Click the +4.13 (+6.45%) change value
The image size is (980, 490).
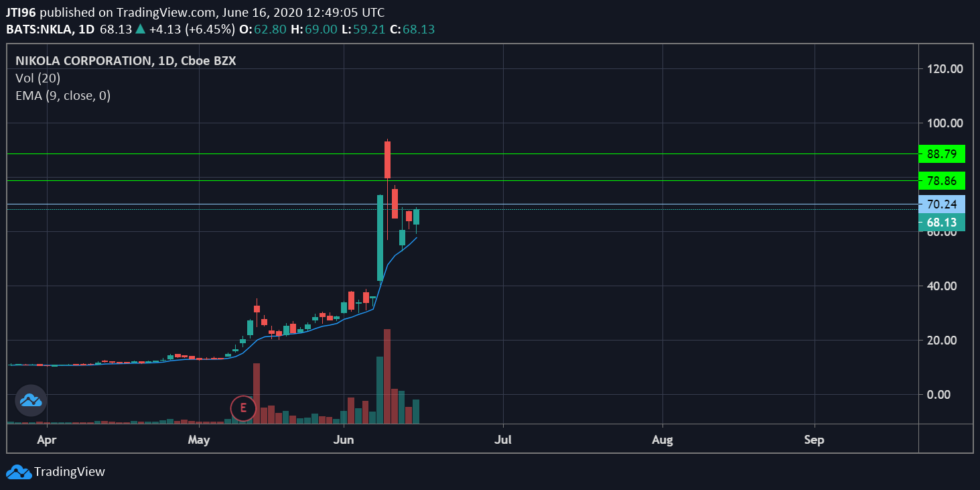[x=191, y=29]
